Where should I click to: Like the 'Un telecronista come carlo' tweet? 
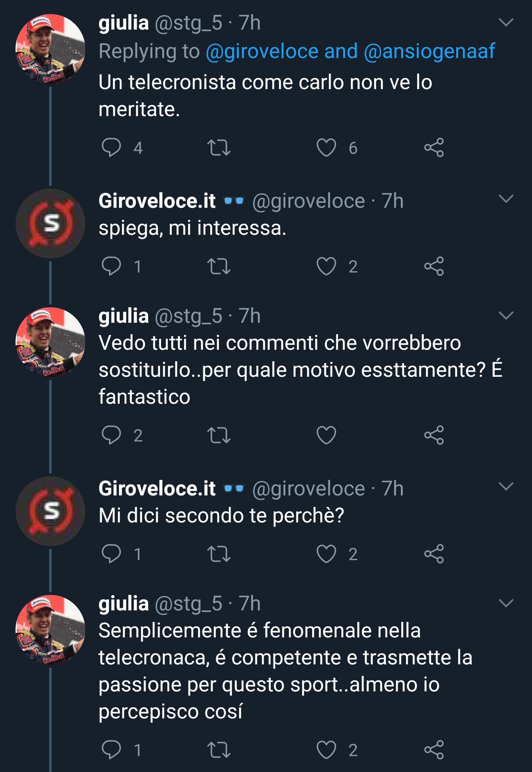326,148
